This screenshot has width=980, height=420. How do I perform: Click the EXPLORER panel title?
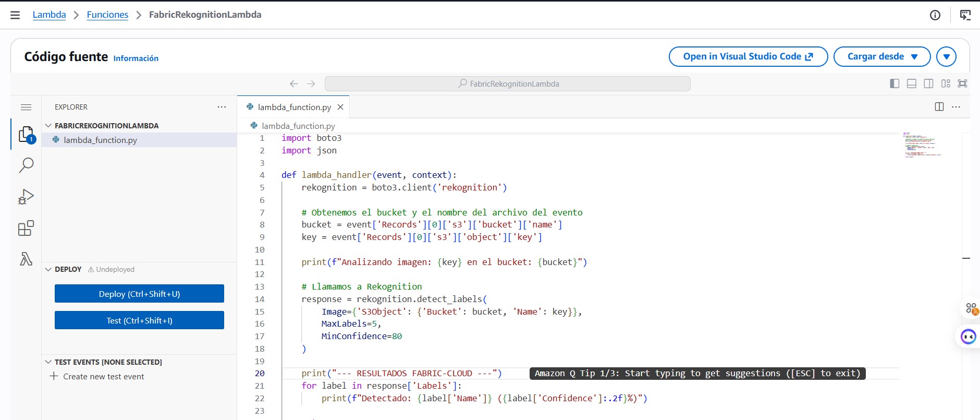(71, 107)
